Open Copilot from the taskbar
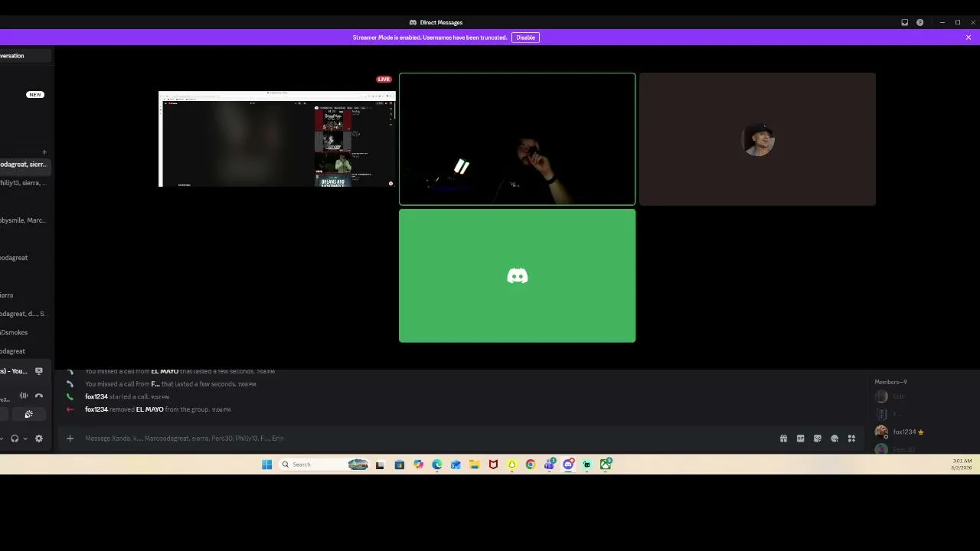The width and height of the screenshot is (980, 551). click(x=418, y=465)
